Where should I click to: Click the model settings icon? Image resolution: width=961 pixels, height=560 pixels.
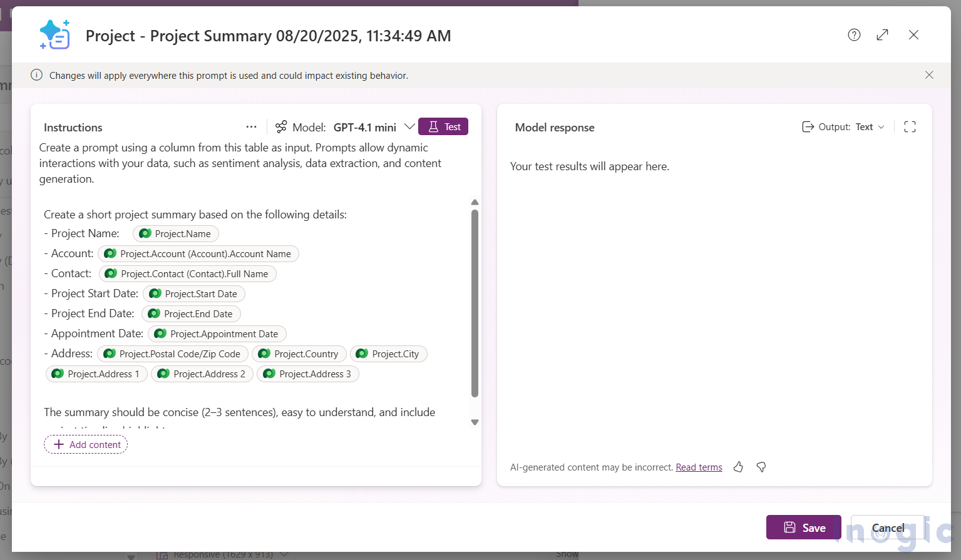coord(282,127)
